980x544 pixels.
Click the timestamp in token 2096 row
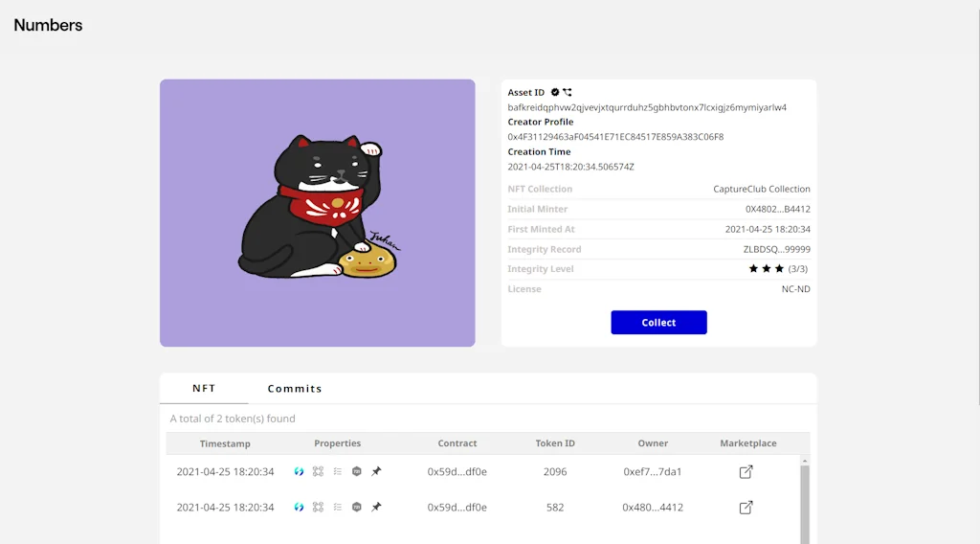(x=225, y=471)
